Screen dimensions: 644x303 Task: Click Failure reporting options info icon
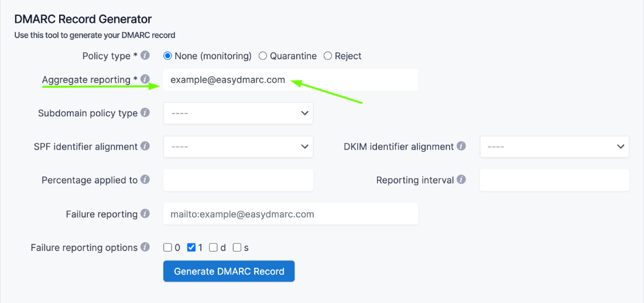coord(145,247)
